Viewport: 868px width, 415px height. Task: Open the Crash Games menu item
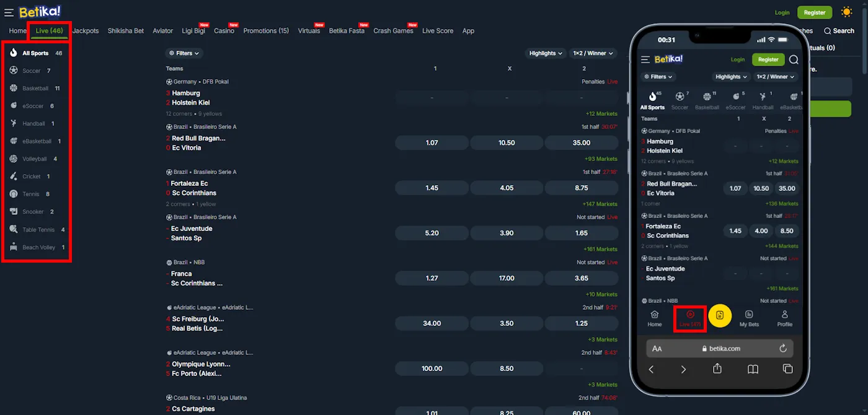(393, 30)
